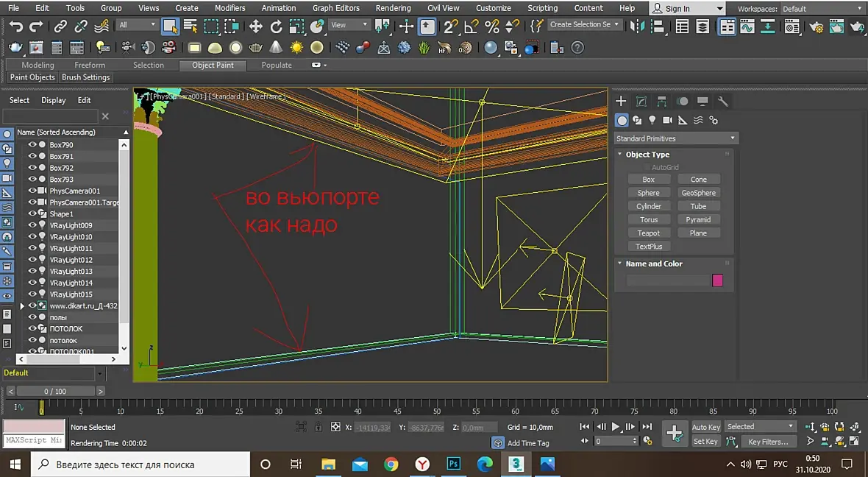Select the Move tool in main toolbar
The image size is (868, 477).
click(256, 27)
